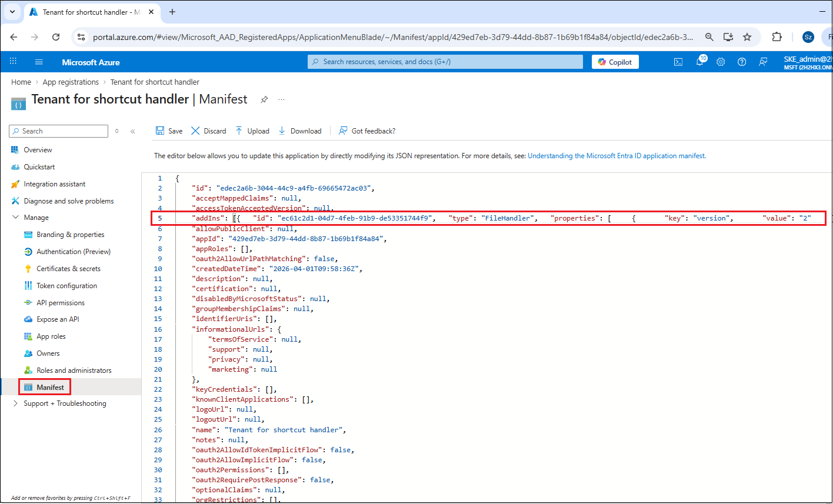Expand Support + Troubleshooting section
This screenshot has width=833, height=504.
pos(15,403)
